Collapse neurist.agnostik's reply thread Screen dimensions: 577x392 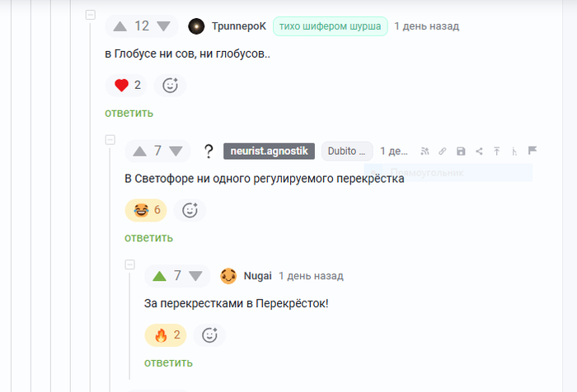[x=110, y=140]
